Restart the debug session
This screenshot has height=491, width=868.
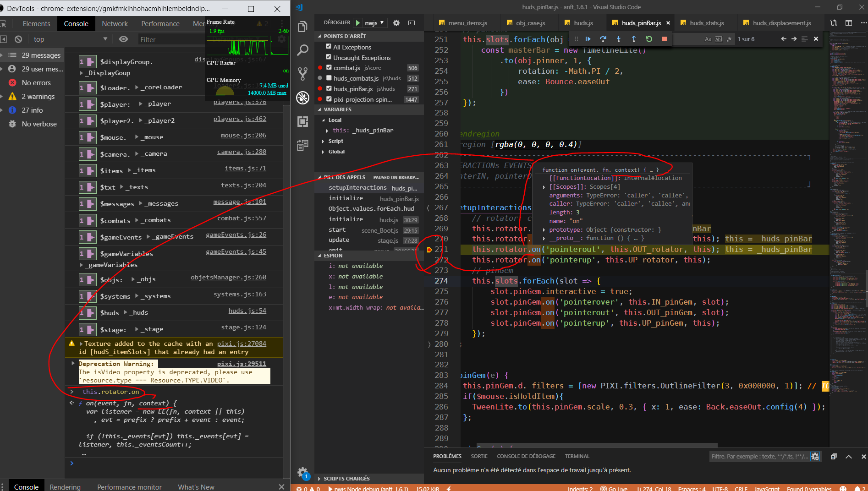click(x=649, y=39)
